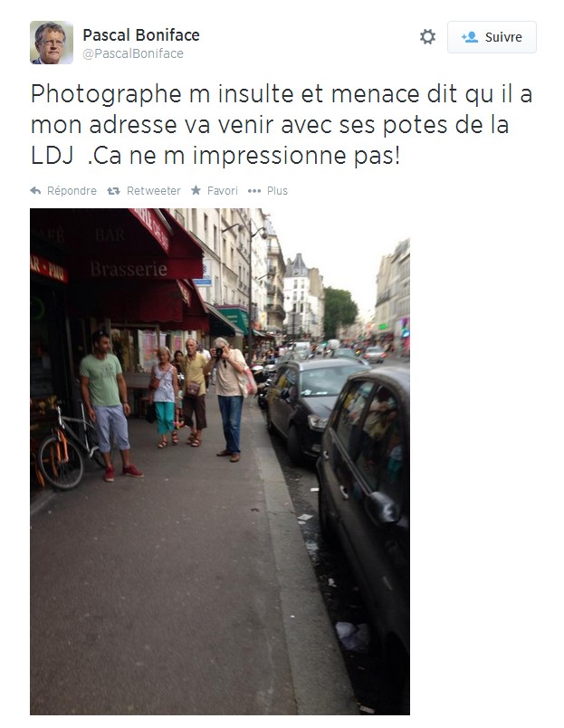
Task: Click the tweet text about the photographe
Action: pos(282,124)
